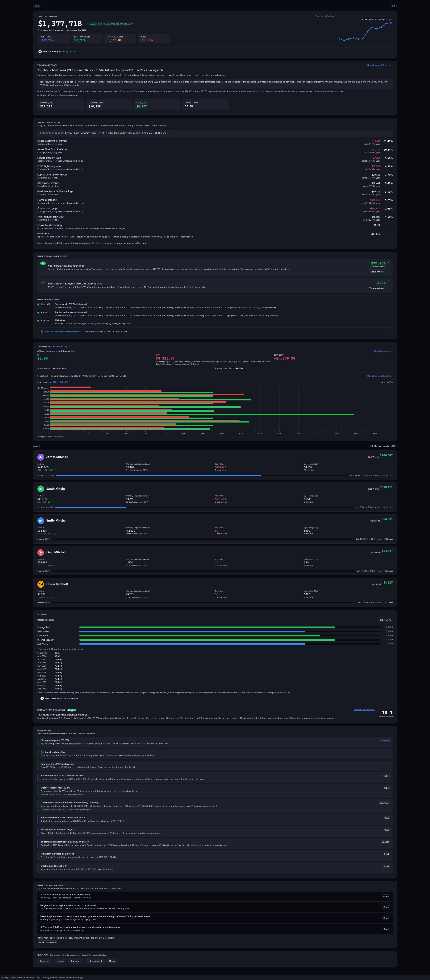Open the 'See the full history' link
This screenshot has height=980, width=430.
325,16
